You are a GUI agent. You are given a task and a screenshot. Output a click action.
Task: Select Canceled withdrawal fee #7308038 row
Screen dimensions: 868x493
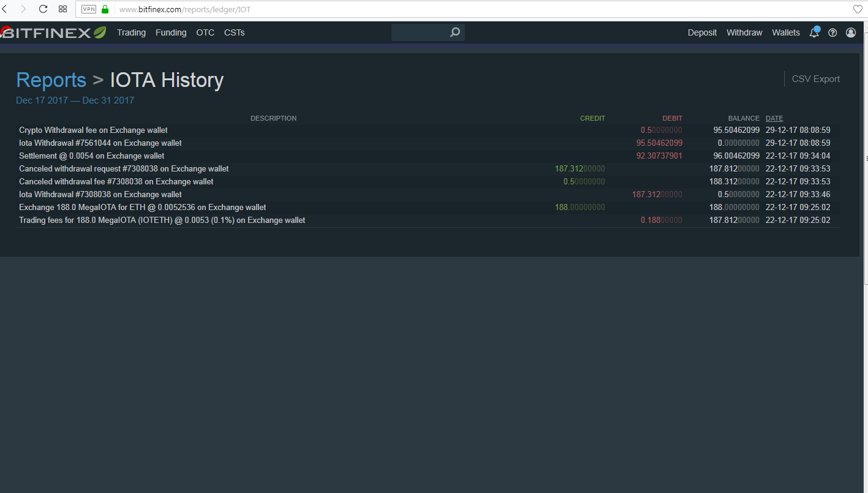[428, 182]
